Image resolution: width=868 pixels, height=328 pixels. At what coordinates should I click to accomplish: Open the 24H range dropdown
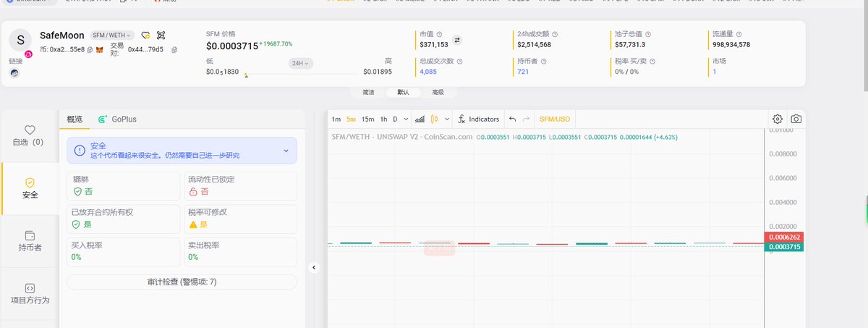coord(299,63)
